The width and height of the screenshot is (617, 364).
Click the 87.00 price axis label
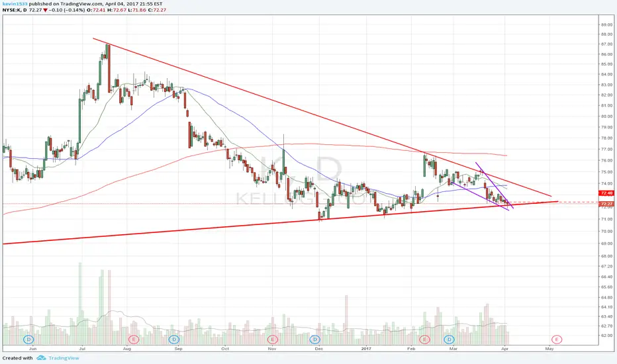pos(606,44)
